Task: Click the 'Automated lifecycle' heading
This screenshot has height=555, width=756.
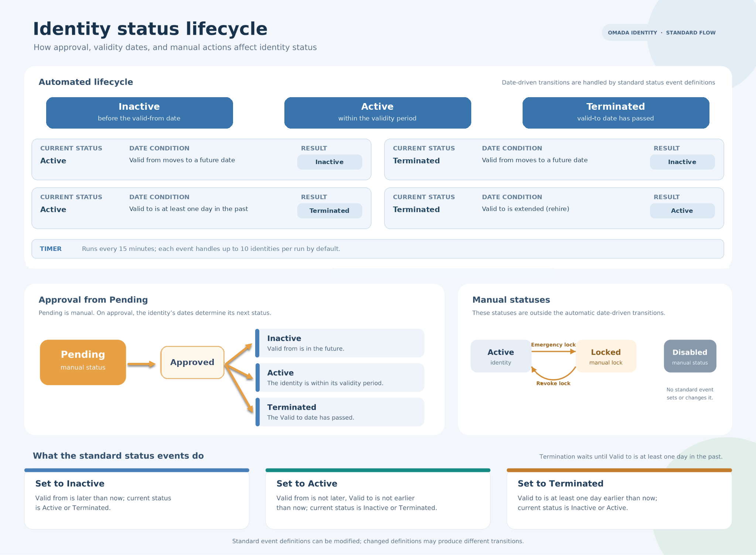Action: click(x=86, y=82)
